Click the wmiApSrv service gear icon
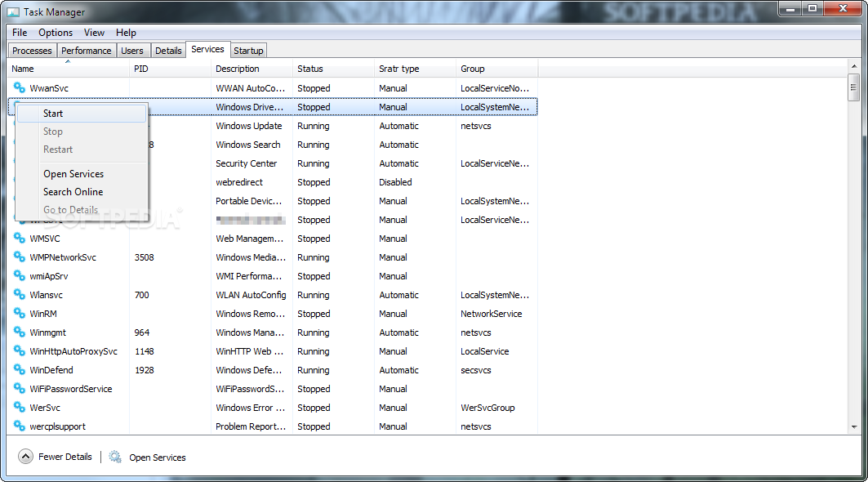This screenshot has height=482, width=868. 20,276
